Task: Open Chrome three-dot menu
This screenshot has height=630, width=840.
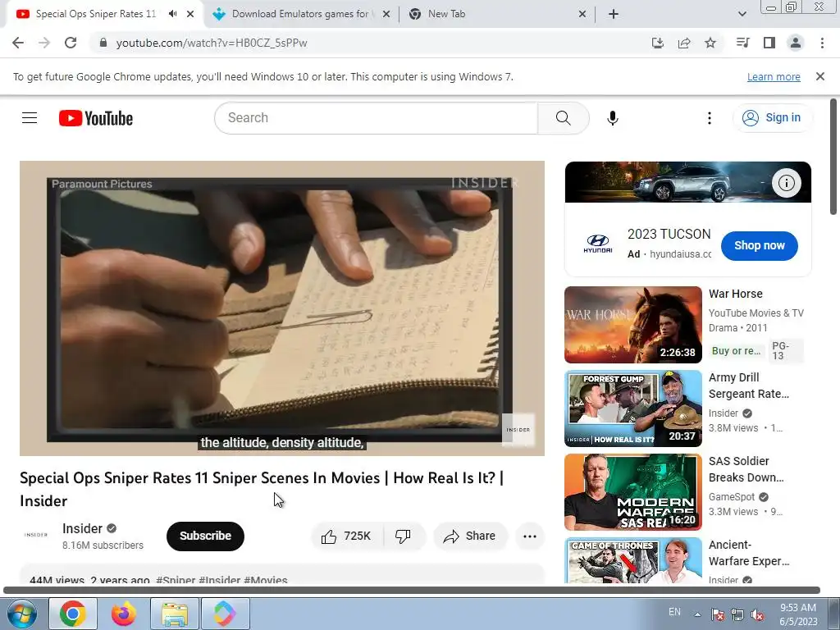Action: pyautogui.click(x=822, y=43)
